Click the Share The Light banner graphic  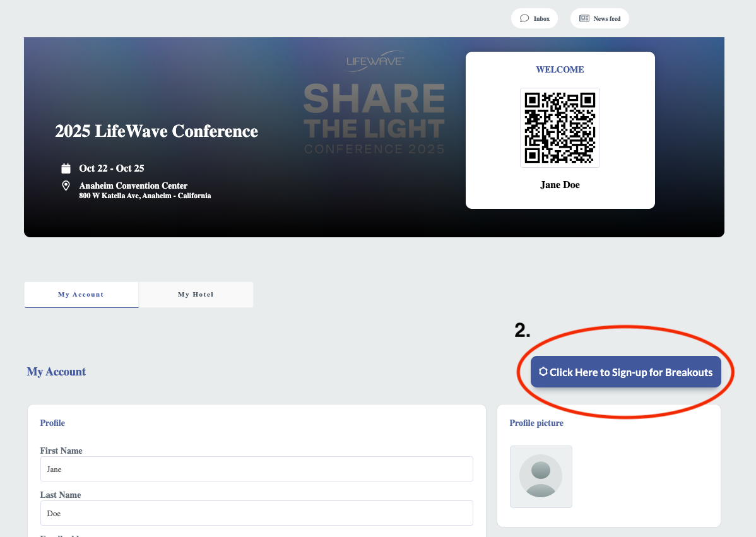(x=374, y=119)
